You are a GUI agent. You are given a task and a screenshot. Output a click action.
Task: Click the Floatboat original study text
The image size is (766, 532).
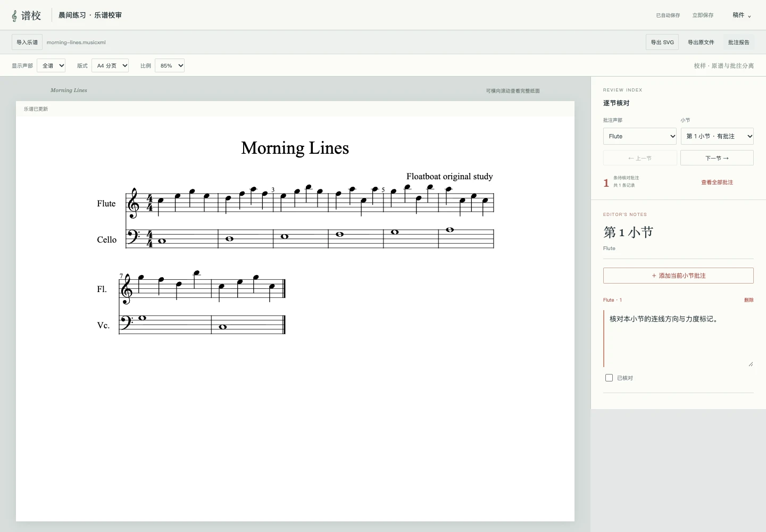(x=449, y=176)
